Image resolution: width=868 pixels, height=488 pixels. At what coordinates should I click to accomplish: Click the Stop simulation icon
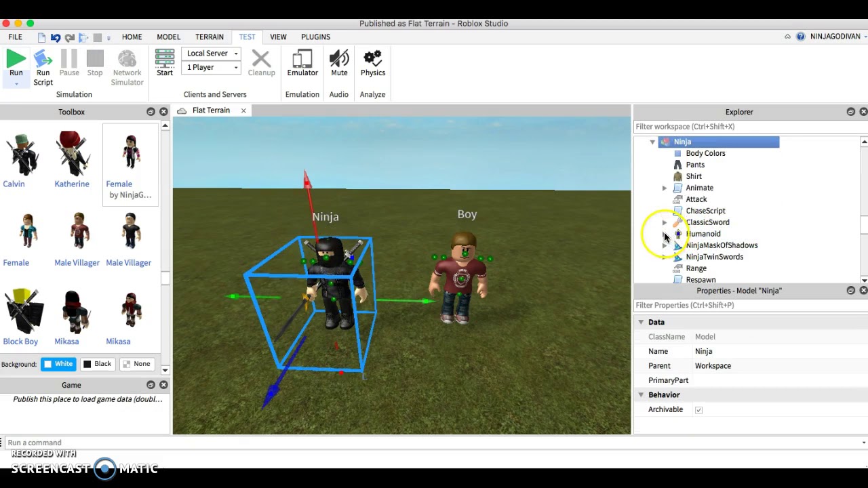click(95, 60)
